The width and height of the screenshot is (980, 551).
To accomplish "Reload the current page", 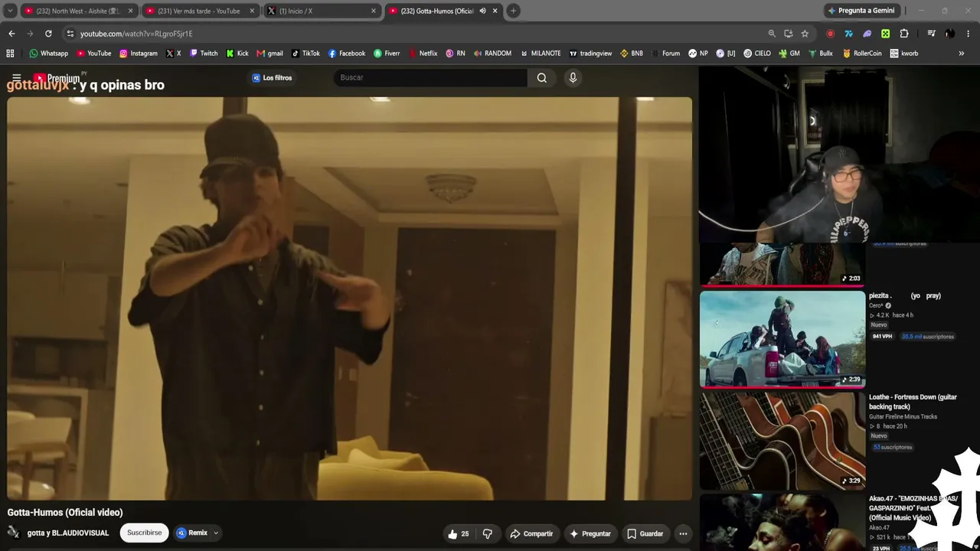I will 48,34.
